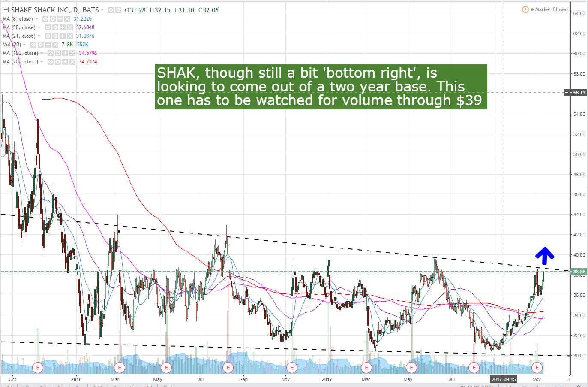Toggle visibility of MA (50, close)
The height and width of the screenshot is (387, 588).
tap(48, 27)
